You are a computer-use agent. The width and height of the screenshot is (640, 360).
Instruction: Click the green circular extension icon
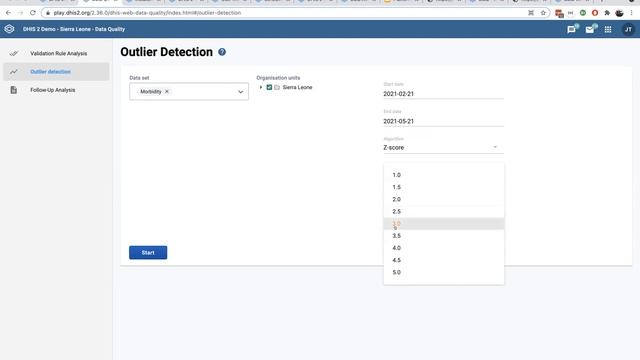click(x=583, y=13)
